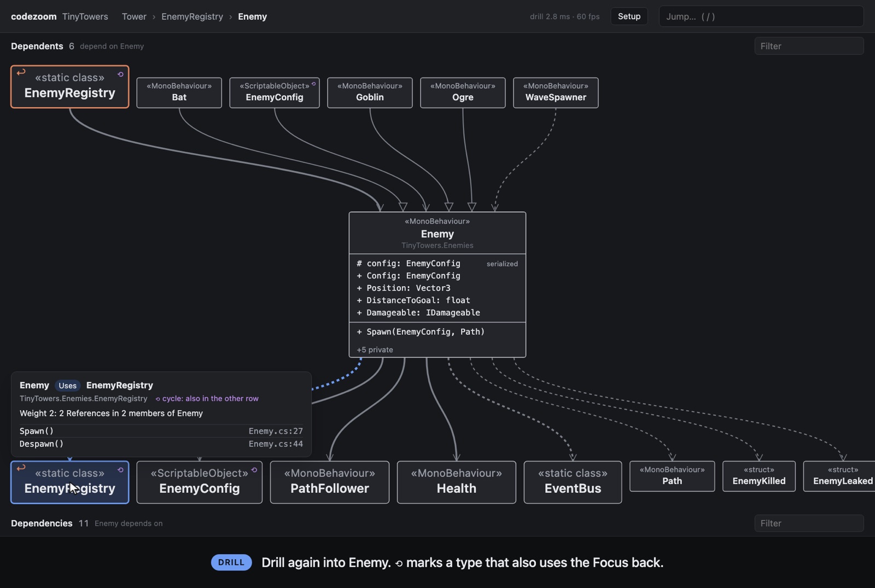The width and height of the screenshot is (875, 588).
Task: Open the Despawn() reference at Enemy.cs:44
Action: pos(161,444)
